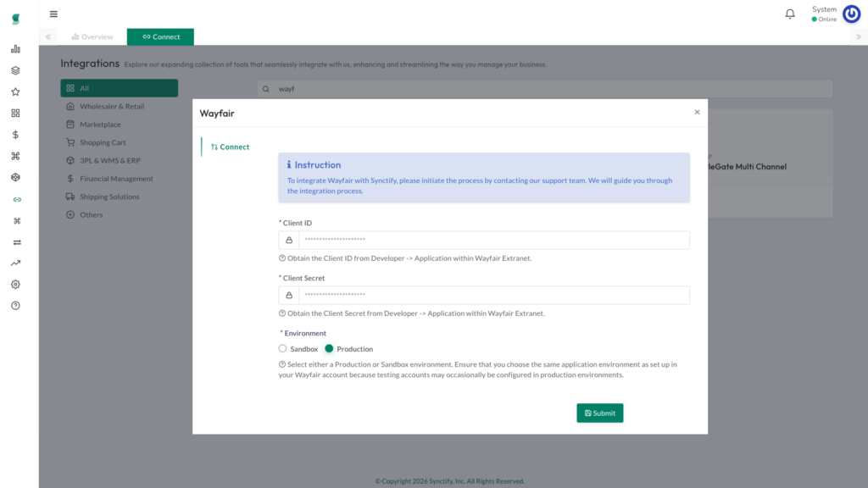Open the box package sidebar icon
The height and width of the screenshot is (488, 868).
pyautogui.click(x=15, y=178)
